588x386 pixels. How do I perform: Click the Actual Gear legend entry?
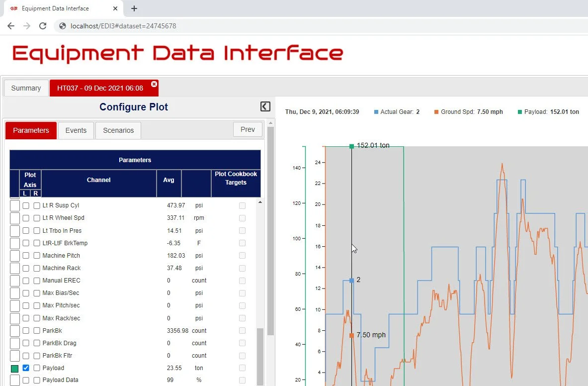pyautogui.click(x=397, y=112)
